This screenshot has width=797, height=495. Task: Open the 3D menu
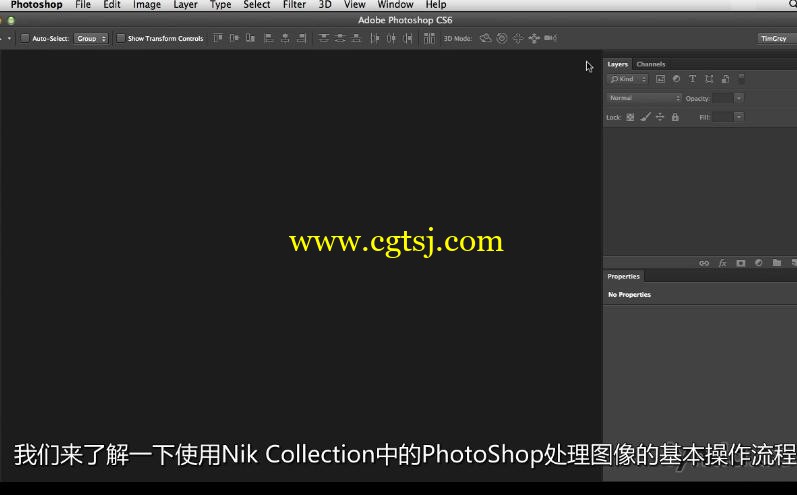point(325,5)
